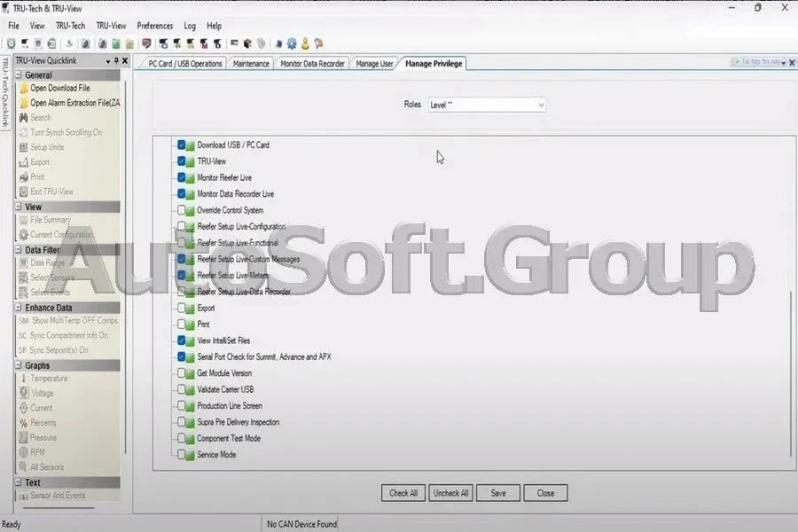Enable Component Test Mode checkbox

pyautogui.click(x=181, y=438)
